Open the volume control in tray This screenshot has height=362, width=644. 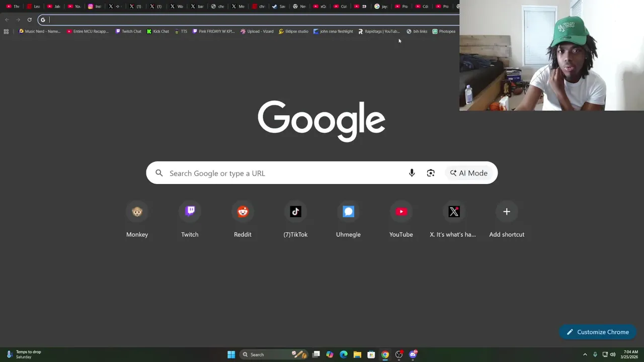pyautogui.click(x=613, y=354)
